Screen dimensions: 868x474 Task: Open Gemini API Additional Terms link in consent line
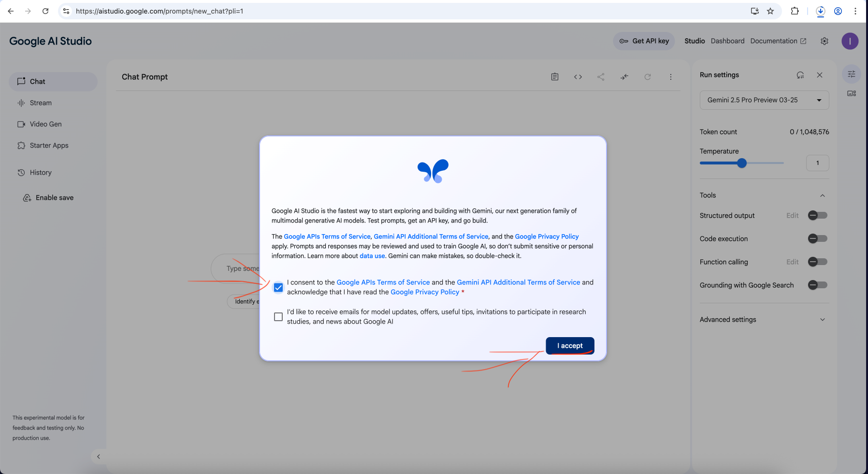point(518,282)
